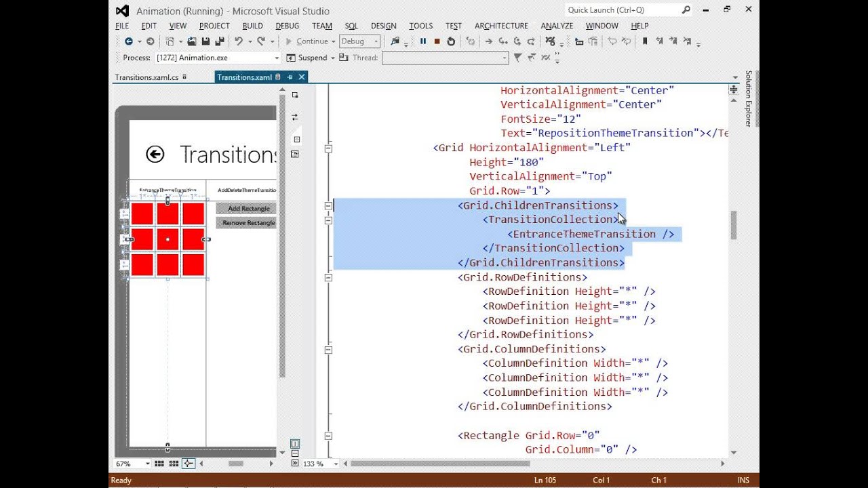Click vertical split layout icon
The width and height of the screenshot is (868, 488).
[295, 444]
